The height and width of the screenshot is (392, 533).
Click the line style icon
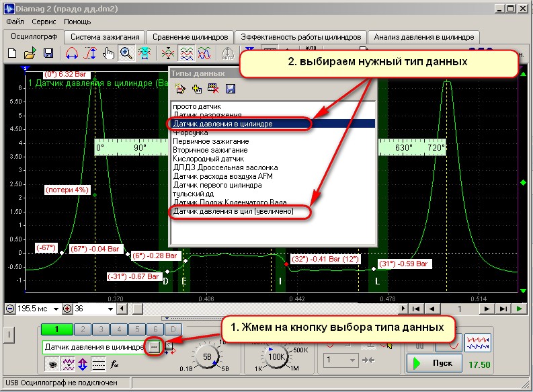(99, 364)
